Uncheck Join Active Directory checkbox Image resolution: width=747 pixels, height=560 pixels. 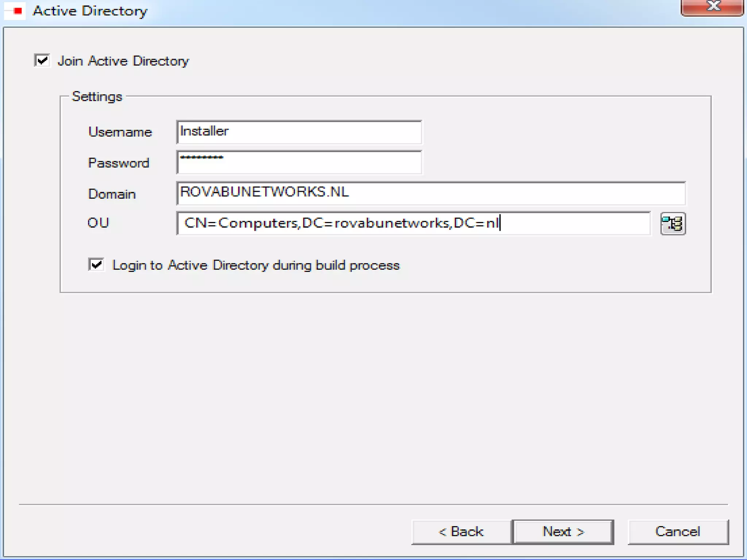[x=42, y=60]
